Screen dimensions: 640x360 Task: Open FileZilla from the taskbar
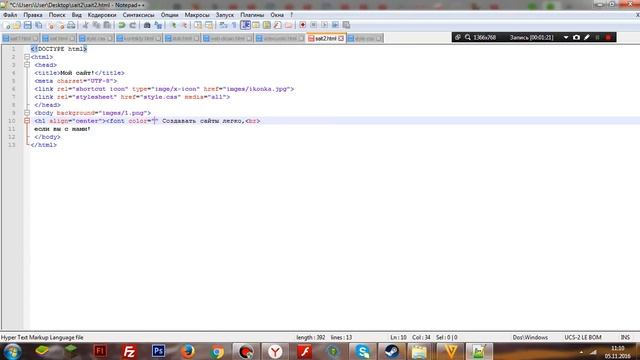click(x=129, y=351)
